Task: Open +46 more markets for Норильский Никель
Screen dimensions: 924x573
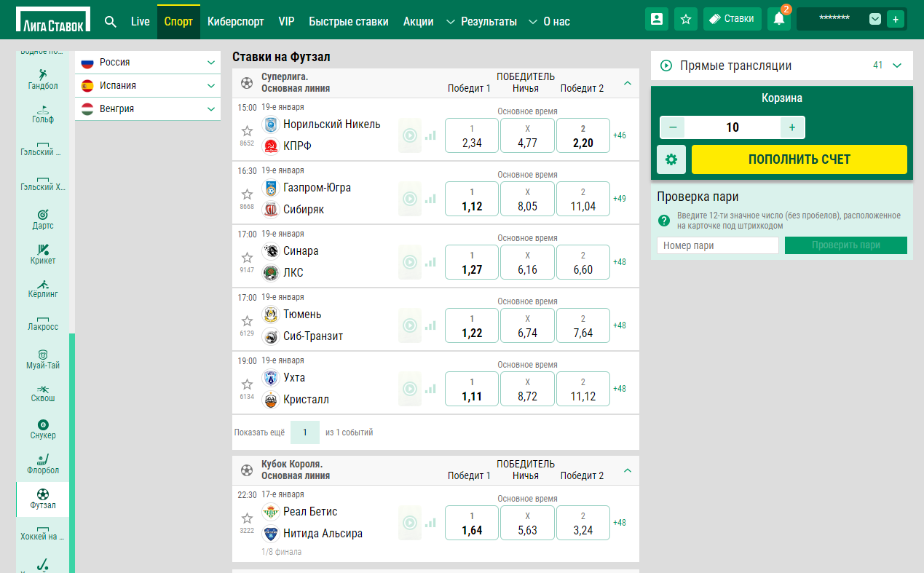Action: pyautogui.click(x=620, y=135)
